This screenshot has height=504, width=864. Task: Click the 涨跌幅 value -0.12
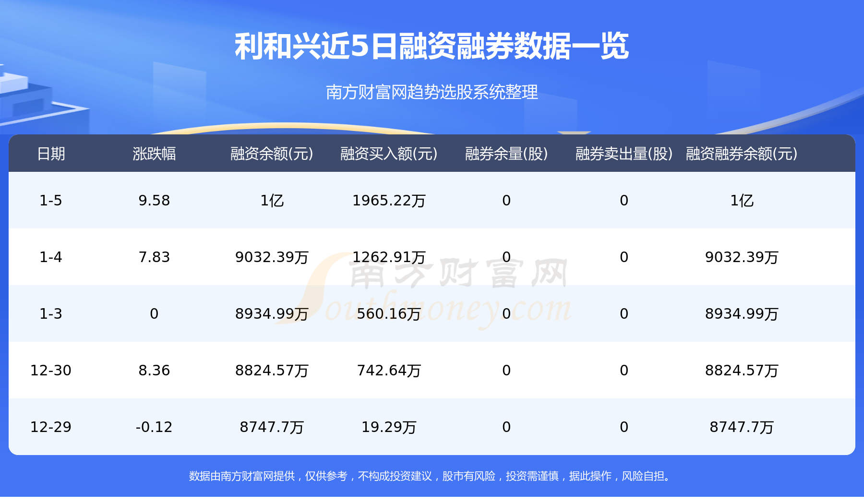[154, 427]
